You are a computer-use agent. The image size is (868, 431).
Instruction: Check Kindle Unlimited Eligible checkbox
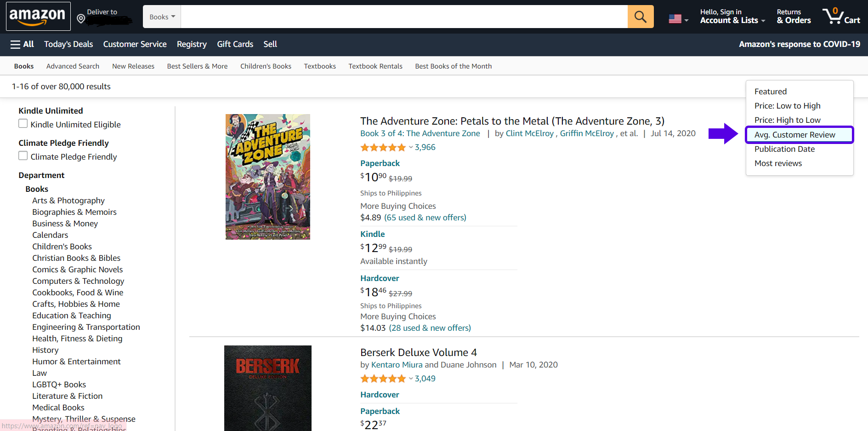click(23, 124)
